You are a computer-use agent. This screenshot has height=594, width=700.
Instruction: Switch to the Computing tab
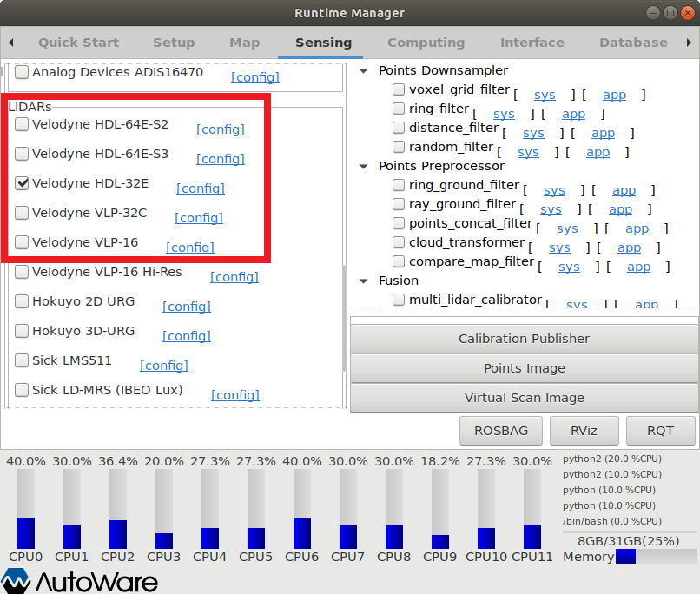[426, 43]
